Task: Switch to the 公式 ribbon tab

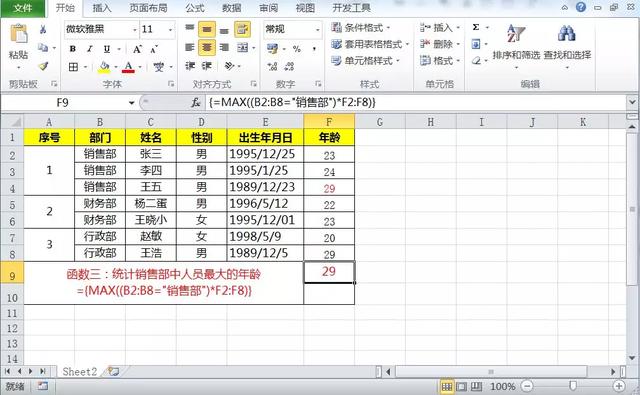Action: click(x=195, y=8)
